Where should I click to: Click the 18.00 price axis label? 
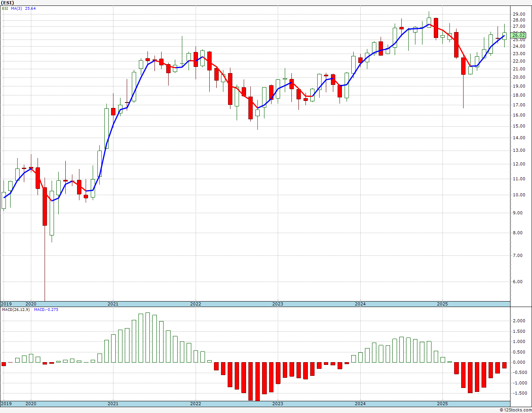tap(519, 95)
